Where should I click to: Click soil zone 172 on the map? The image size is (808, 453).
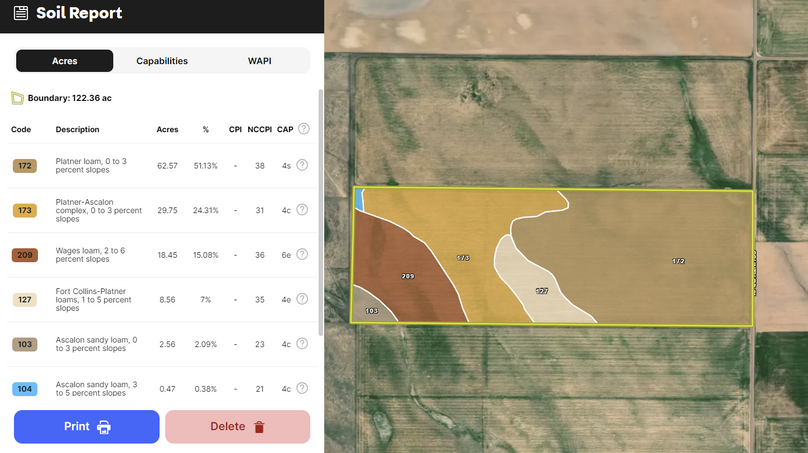678,261
